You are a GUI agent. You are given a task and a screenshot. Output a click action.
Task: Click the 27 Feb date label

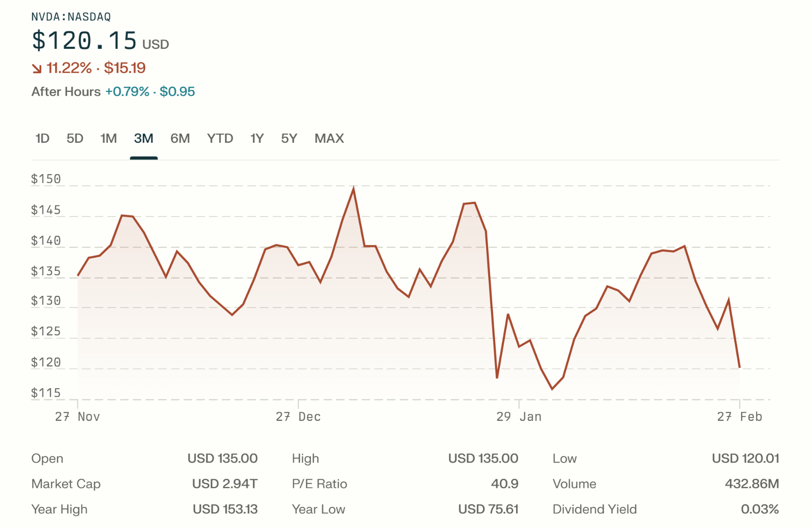pos(740,417)
